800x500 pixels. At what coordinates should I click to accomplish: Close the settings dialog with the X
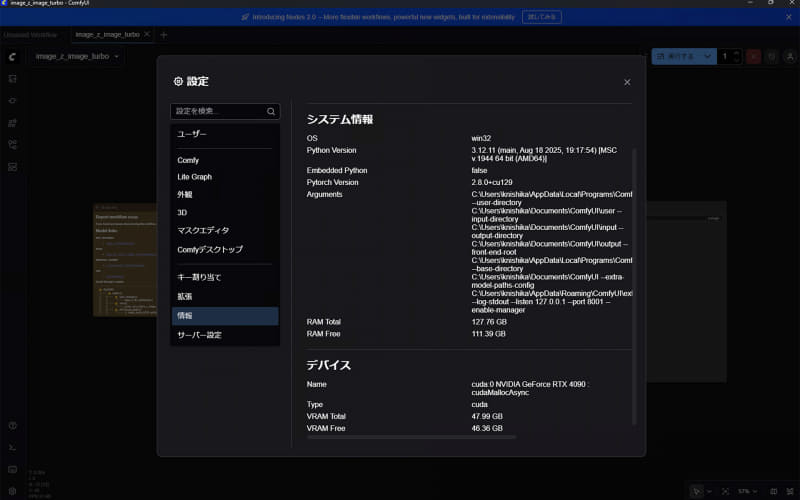[627, 82]
